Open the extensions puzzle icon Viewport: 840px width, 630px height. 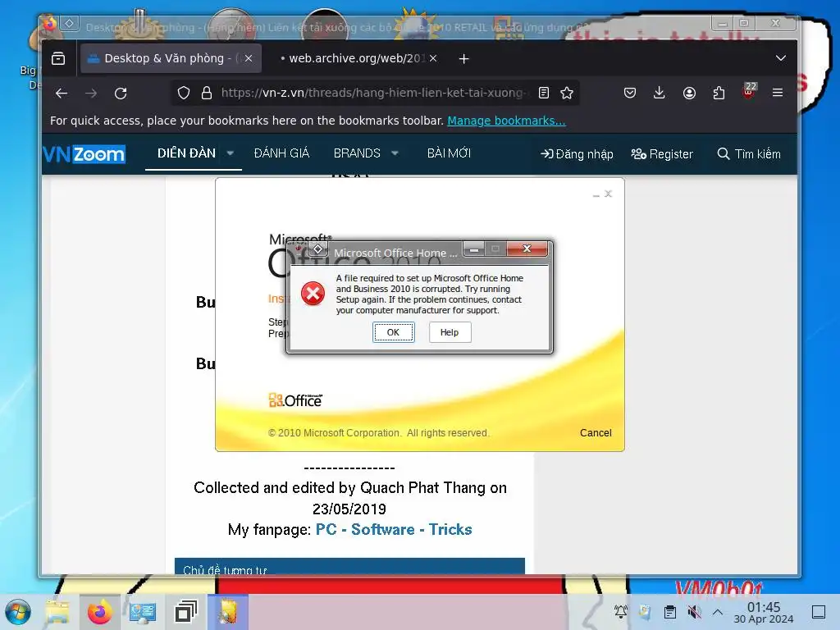(x=719, y=94)
